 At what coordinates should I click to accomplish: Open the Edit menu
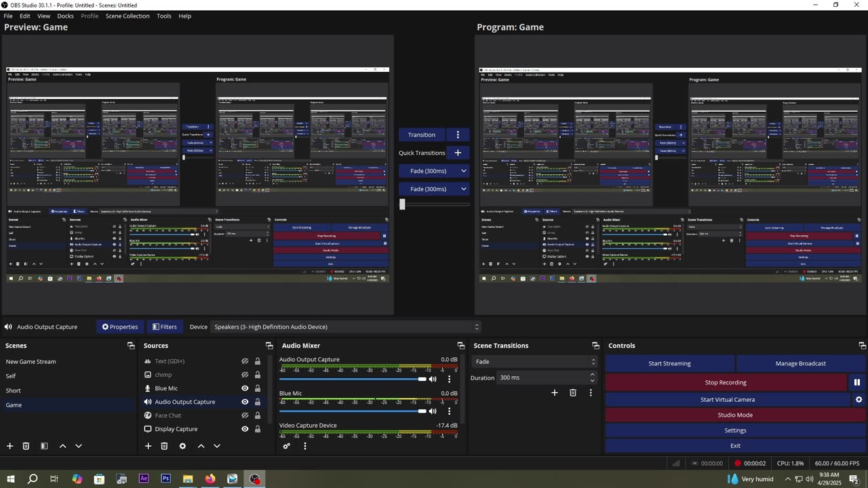click(x=24, y=16)
